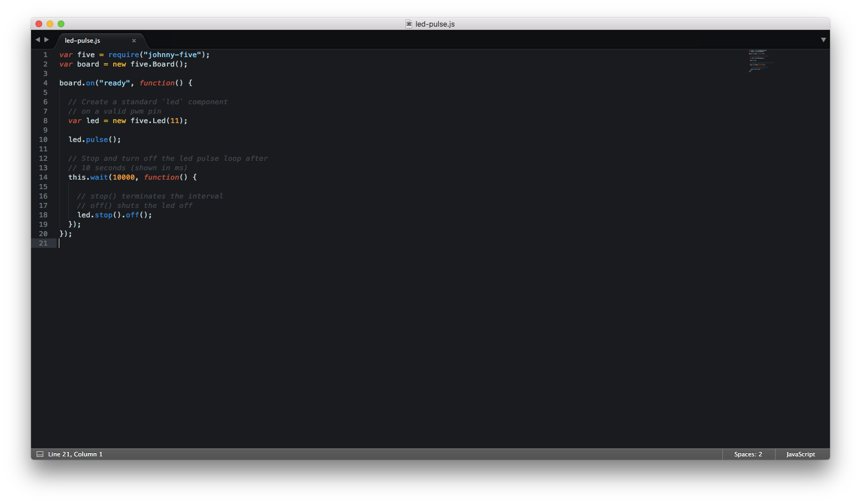Open the tab list dropdown arrow

823,40
